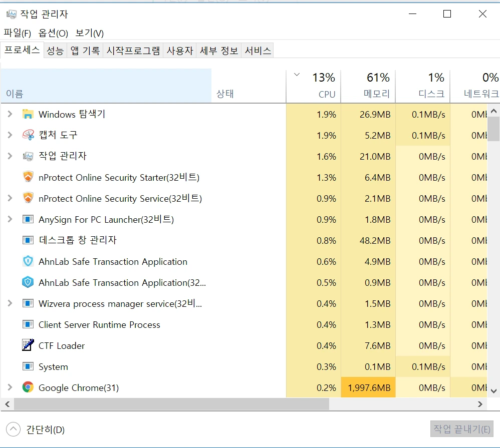The width and height of the screenshot is (500, 448).
Task: Click the AnySign For PC Launcher icon
Action: [28, 219]
